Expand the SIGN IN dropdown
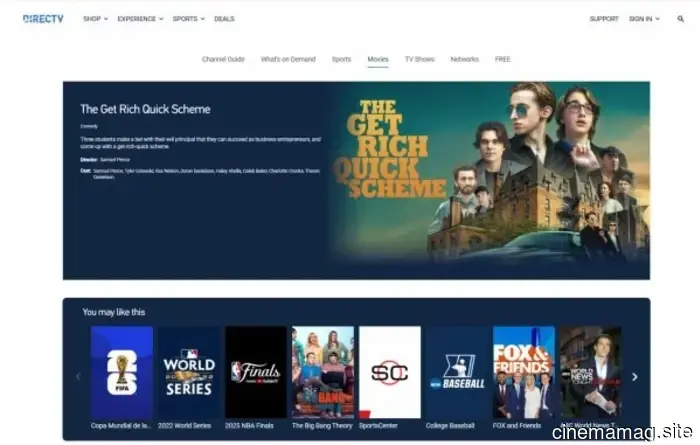 pos(644,19)
